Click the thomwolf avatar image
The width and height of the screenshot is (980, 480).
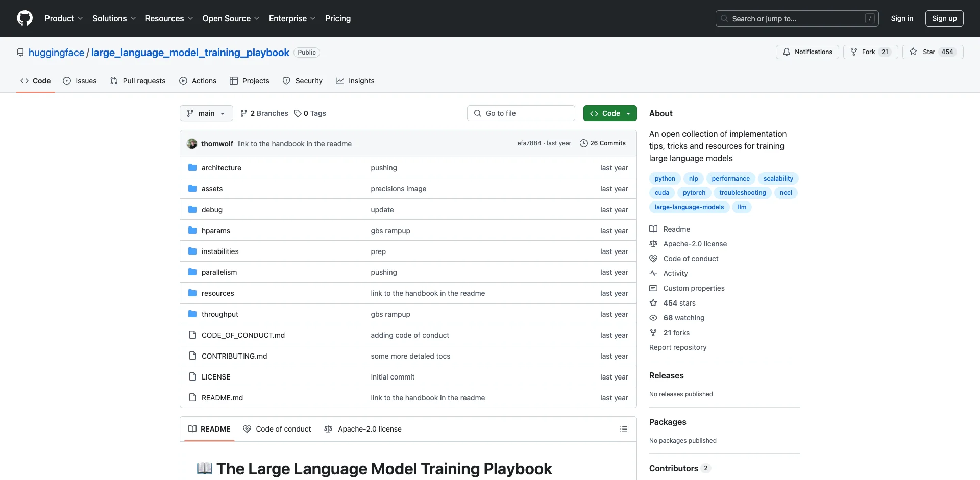192,144
